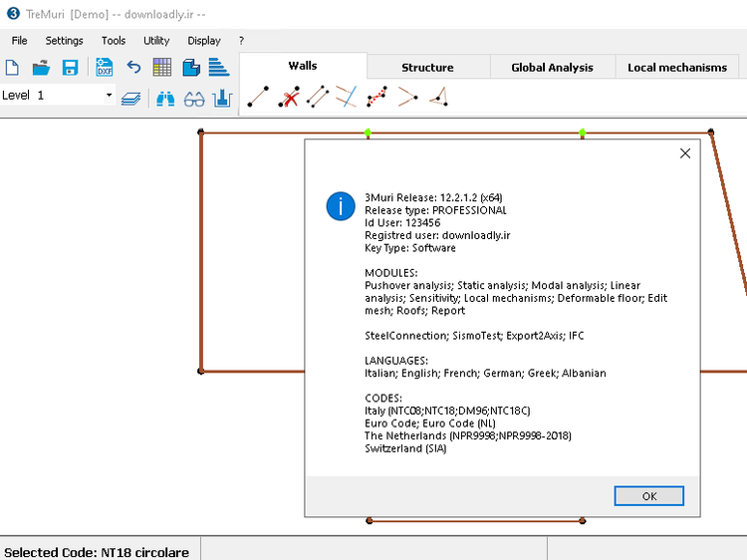Viewport: 747px width, 560px height.
Task: Select the trim walls tool with blue line
Action: point(347,97)
